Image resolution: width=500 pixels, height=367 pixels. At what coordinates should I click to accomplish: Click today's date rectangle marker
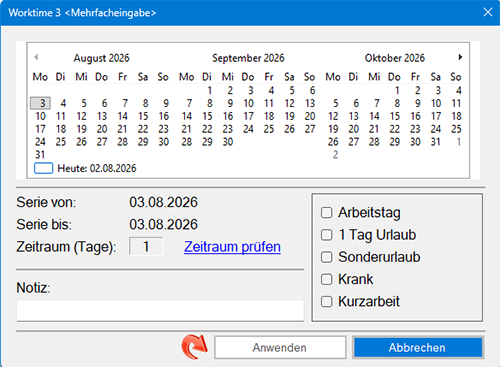[43, 168]
